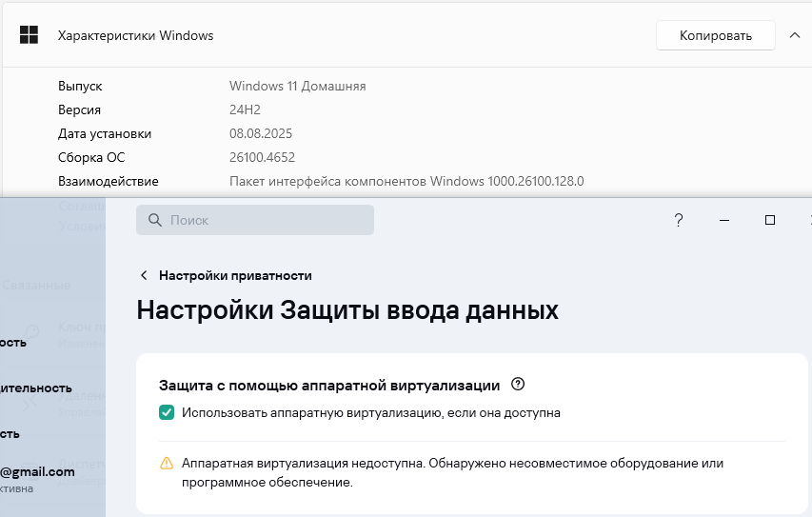Click the Взаимодействие label
812x517 pixels.
109,181
